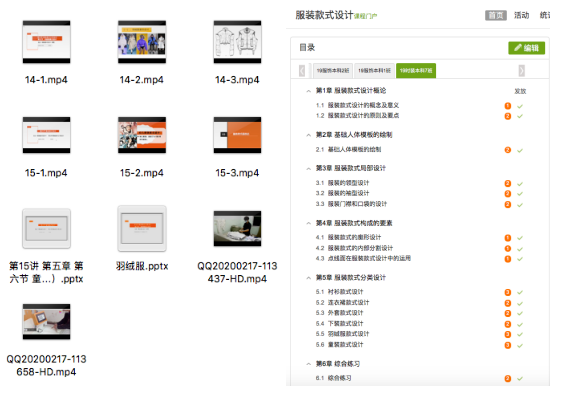Select the 第15讲 第五章 pptx file icon

coord(46,228)
